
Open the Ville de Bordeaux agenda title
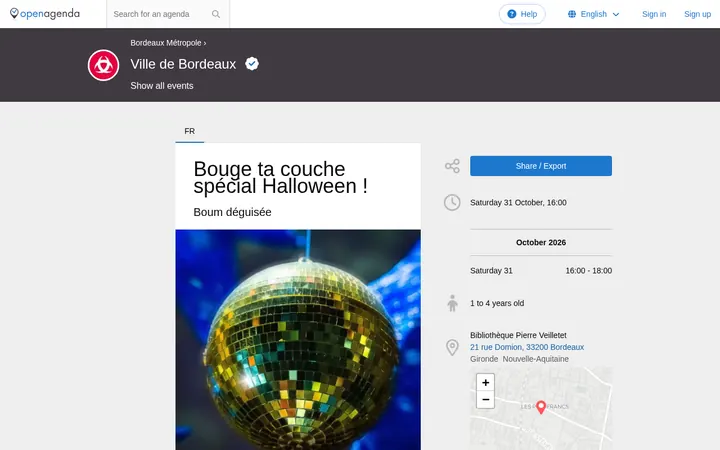183,64
